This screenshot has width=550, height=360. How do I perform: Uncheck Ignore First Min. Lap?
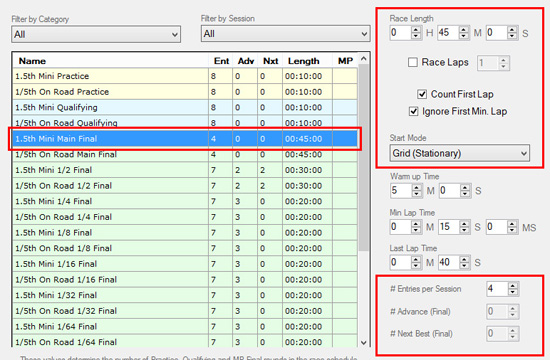414,111
